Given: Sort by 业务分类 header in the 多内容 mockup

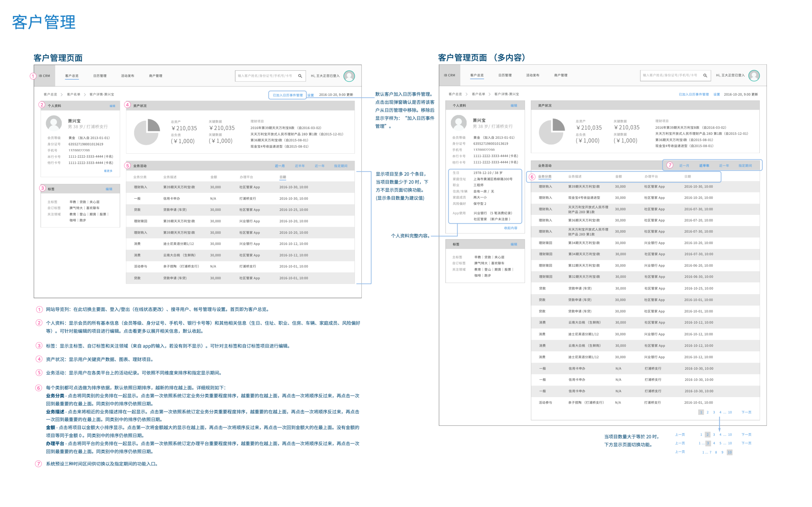Looking at the screenshot, I should [x=545, y=177].
